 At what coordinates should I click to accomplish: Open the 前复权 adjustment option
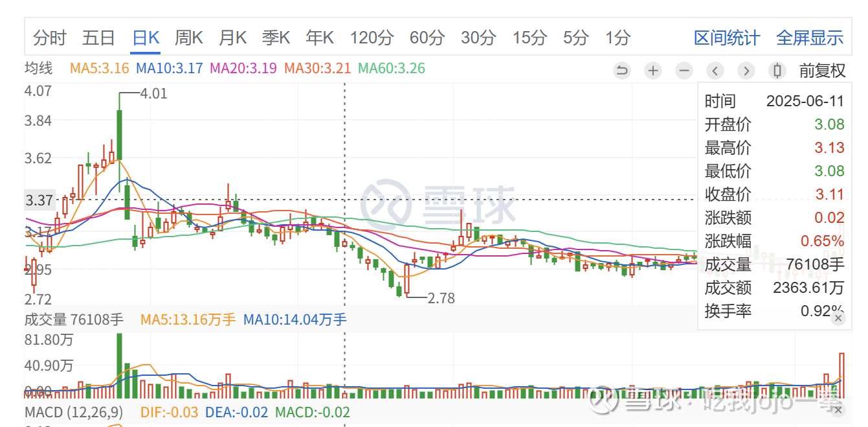pyautogui.click(x=822, y=71)
